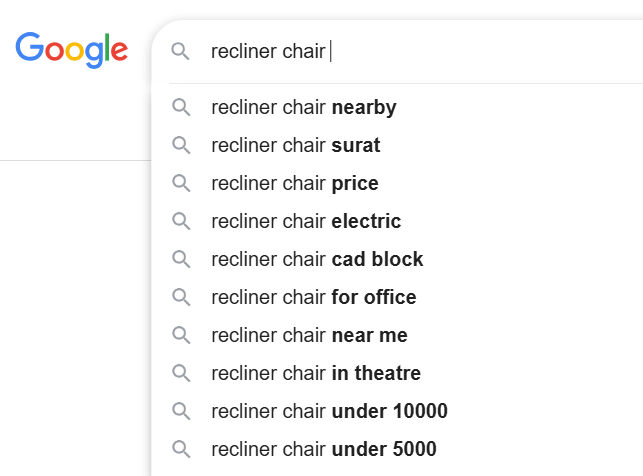Select the 'recliner chair under 10000' suggestion

(329, 411)
